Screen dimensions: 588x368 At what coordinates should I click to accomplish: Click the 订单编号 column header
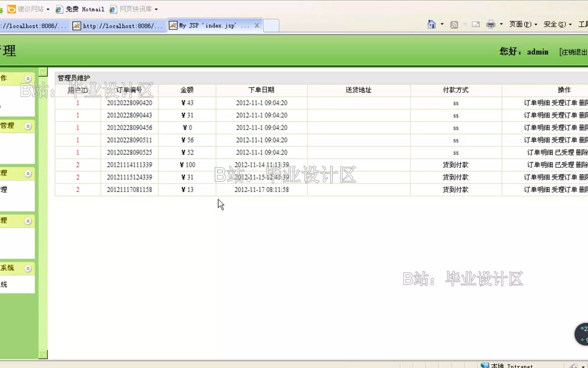pos(129,90)
